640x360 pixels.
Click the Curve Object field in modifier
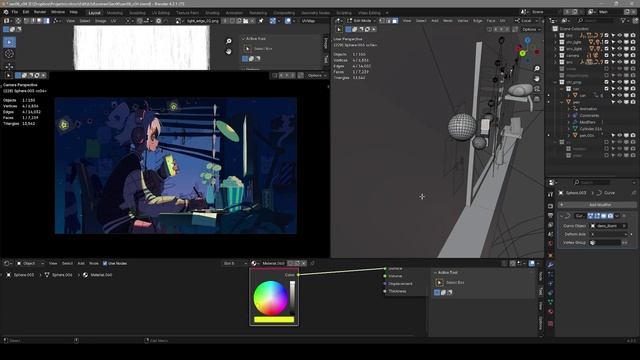[608, 226]
